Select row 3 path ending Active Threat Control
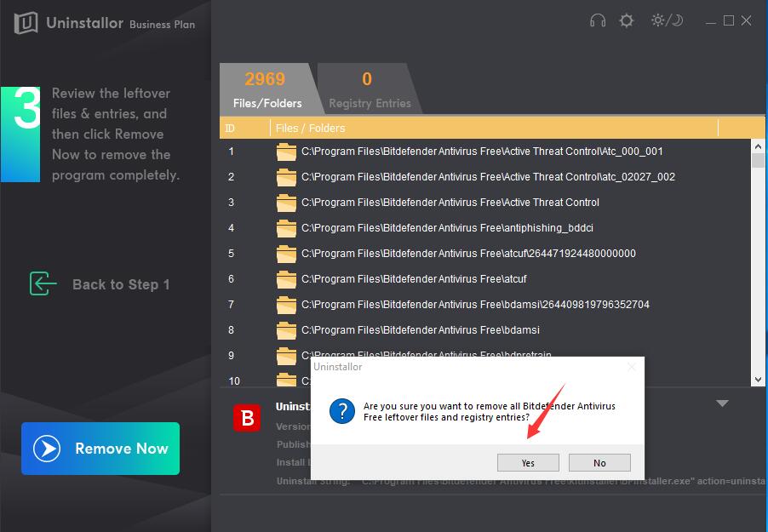 pos(450,203)
